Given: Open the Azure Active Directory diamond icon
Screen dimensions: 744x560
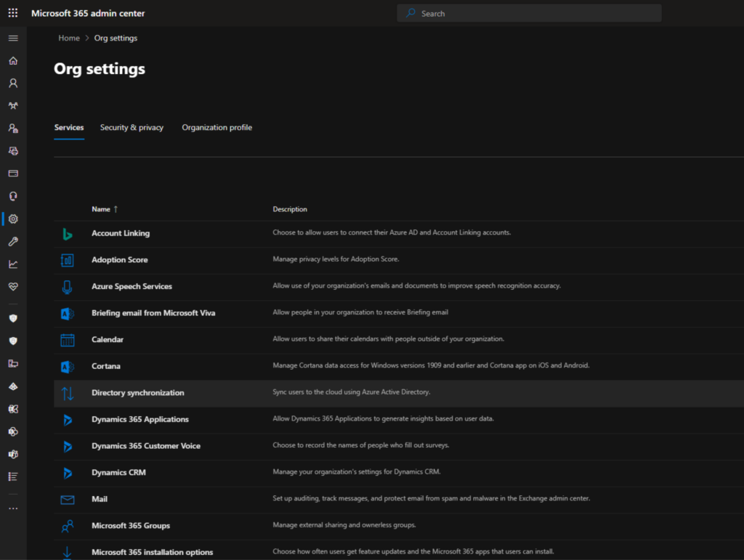Looking at the screenshot, I should tap(13, 386).
